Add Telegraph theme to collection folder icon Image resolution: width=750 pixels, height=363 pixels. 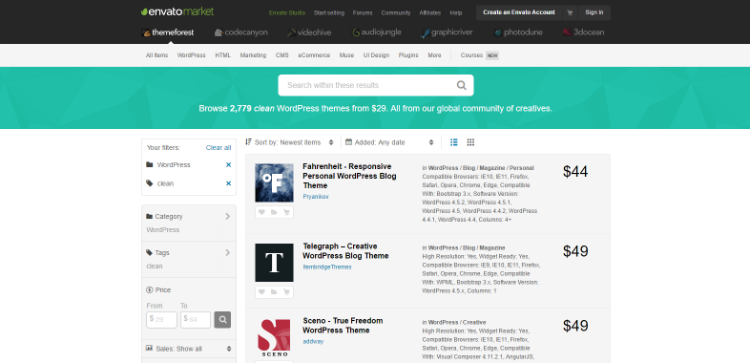tap(274, 292)
